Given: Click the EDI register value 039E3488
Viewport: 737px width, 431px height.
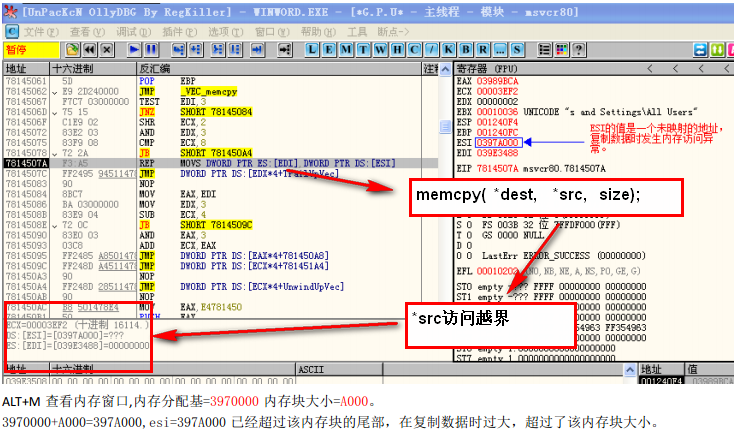Looking at the screenshot, I should coord(498,153).
